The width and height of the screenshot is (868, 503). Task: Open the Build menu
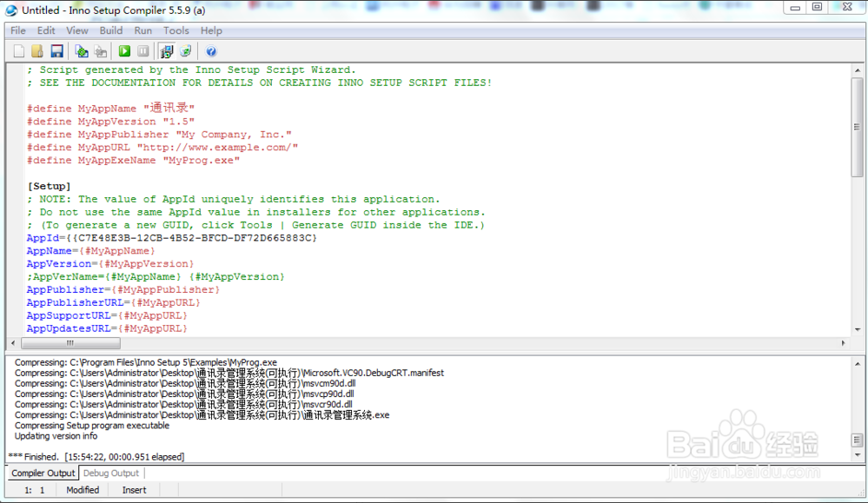(x=110, y=30)
